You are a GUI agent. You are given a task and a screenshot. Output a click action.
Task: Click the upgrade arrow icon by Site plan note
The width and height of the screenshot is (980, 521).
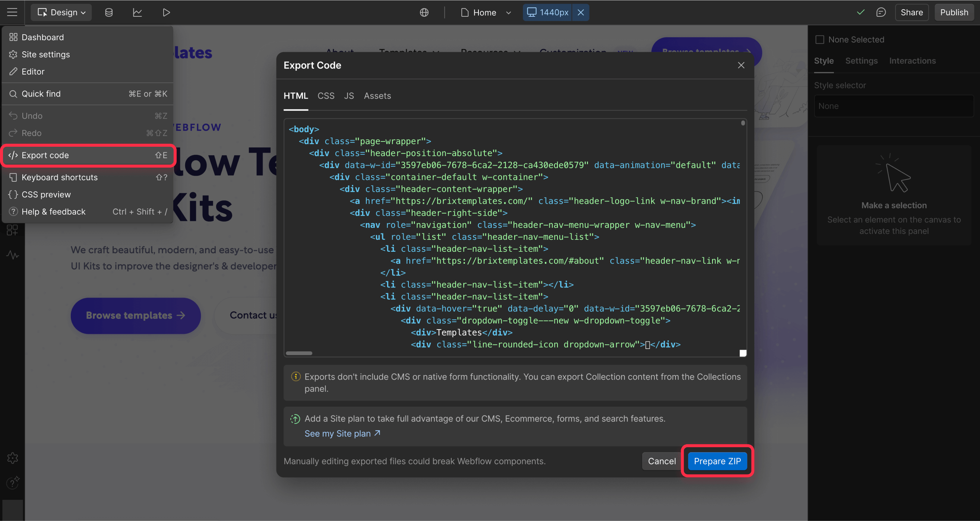pos(295,419)
